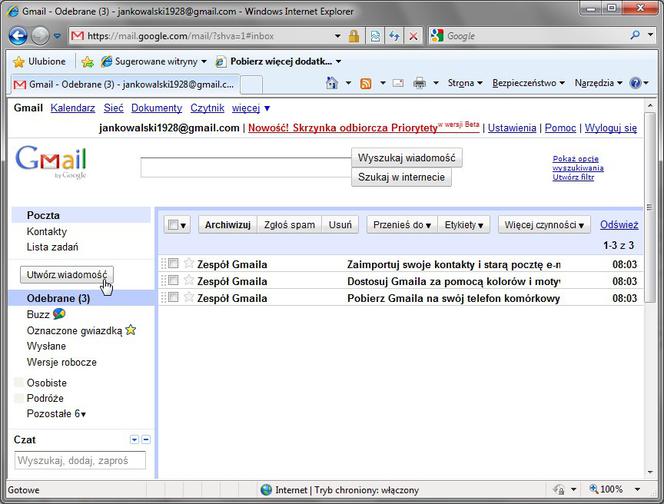Click the Read mail envelope icon
The width and height of the screenshot is (664, 504).
(398, 83)
